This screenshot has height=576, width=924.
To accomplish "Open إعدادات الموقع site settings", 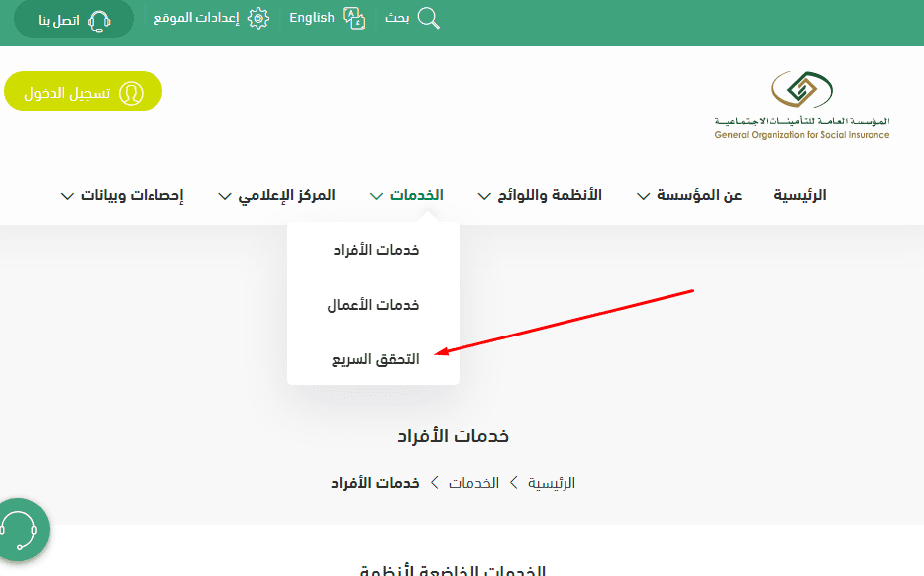I will [196, 18].
